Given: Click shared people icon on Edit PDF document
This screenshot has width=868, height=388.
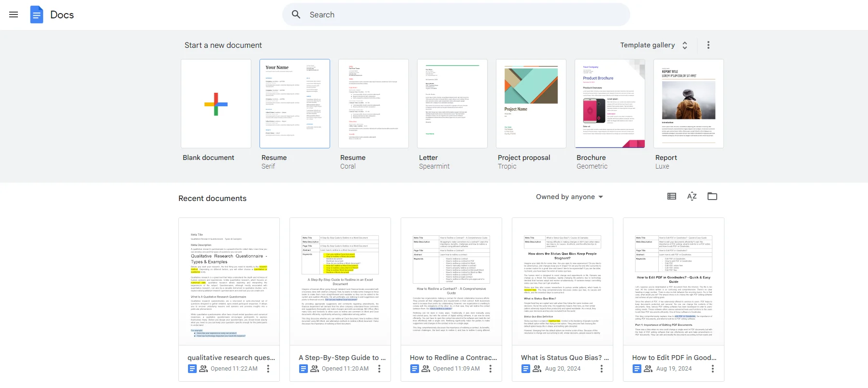Looking at the screenshot, I should (648, 369).
